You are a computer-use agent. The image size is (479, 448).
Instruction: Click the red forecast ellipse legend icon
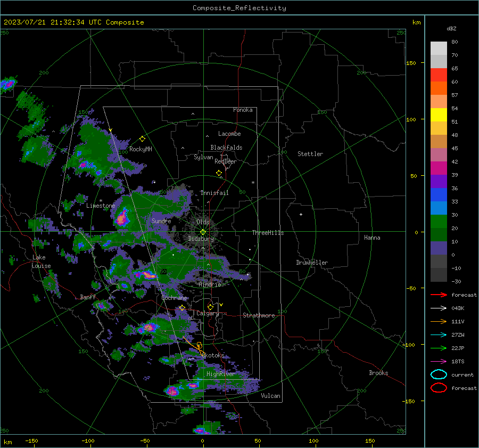point(439,388)
